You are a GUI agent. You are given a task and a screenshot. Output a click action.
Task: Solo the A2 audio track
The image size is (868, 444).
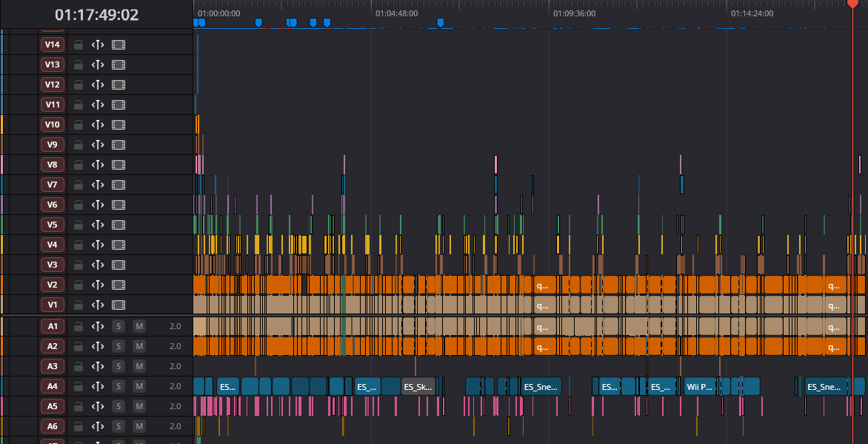tap(118, 346)
